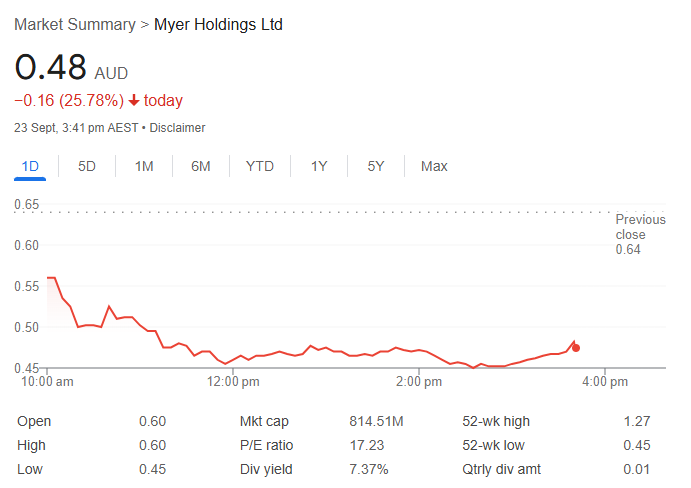Click the red current price dot

[576, 348]
